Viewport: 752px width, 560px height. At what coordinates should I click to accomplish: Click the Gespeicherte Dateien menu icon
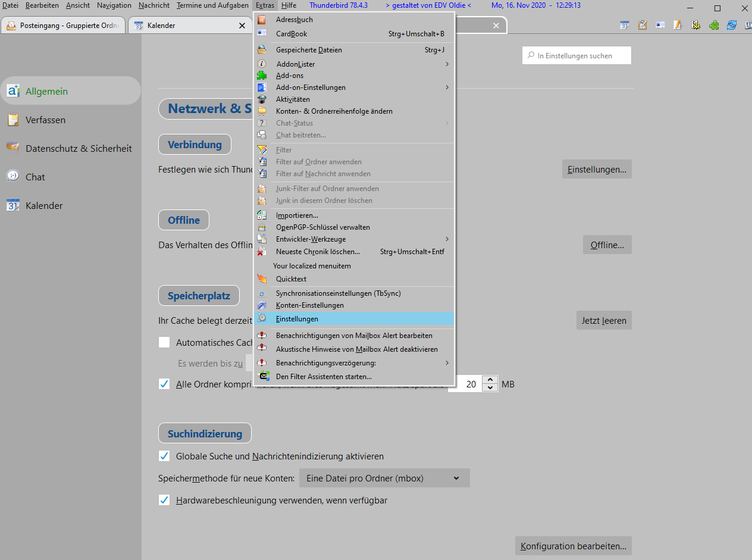[x=262, y=50]
